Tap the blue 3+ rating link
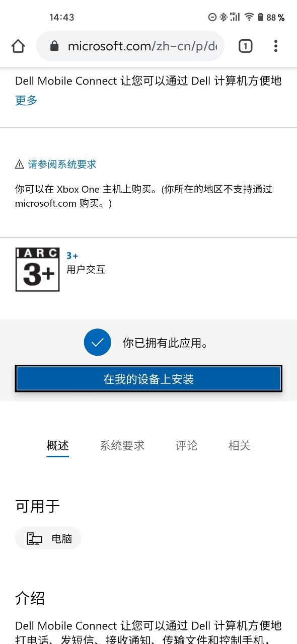Image resolution: width=297 pixels, height=644 pixels. coord(72,256)
